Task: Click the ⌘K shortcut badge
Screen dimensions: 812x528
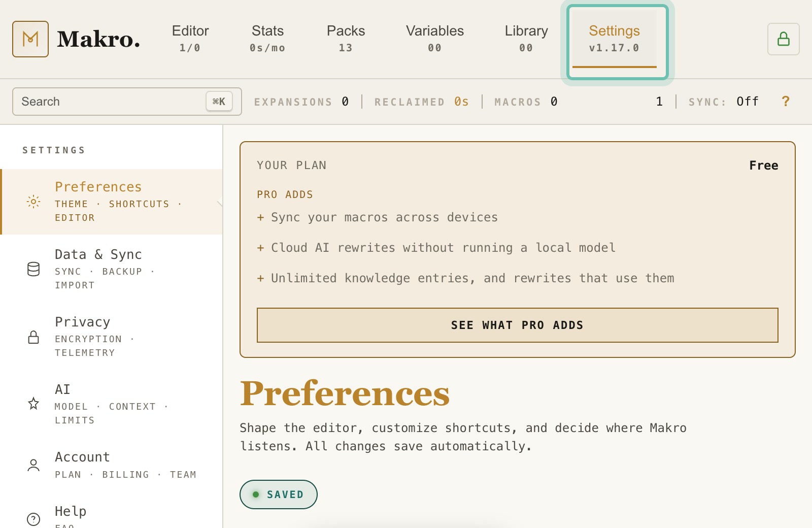Action: (x=219, y=102)
